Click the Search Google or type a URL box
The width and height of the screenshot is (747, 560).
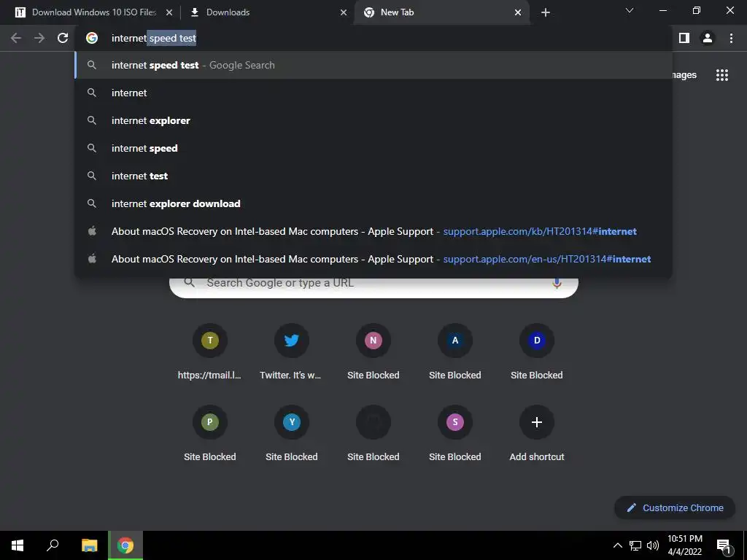tap(373, 287)
